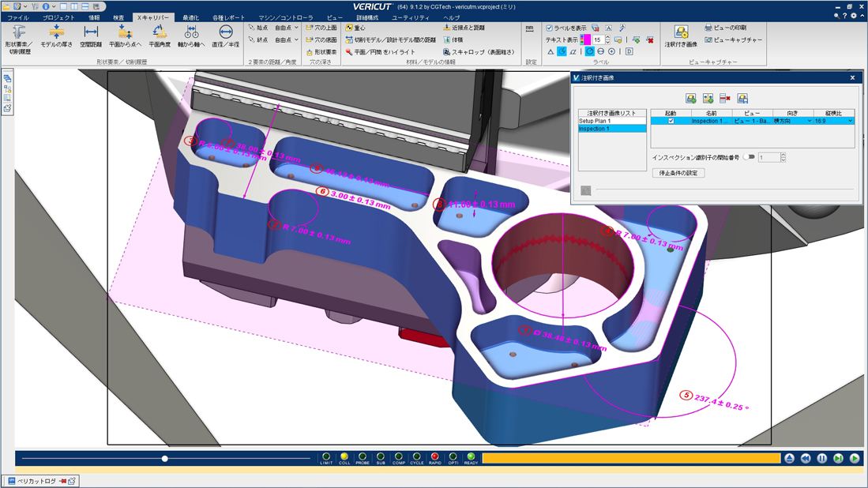Click the D label option icon
Screen dimensions: 868x488
629,51
